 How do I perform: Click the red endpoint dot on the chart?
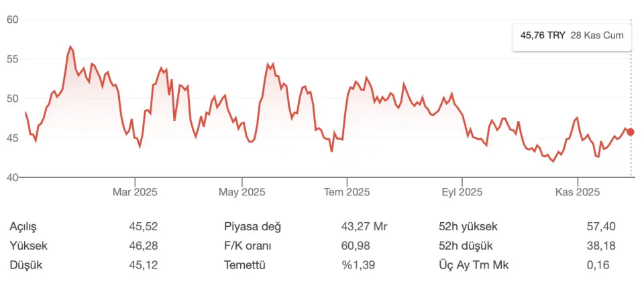[631, 132]
